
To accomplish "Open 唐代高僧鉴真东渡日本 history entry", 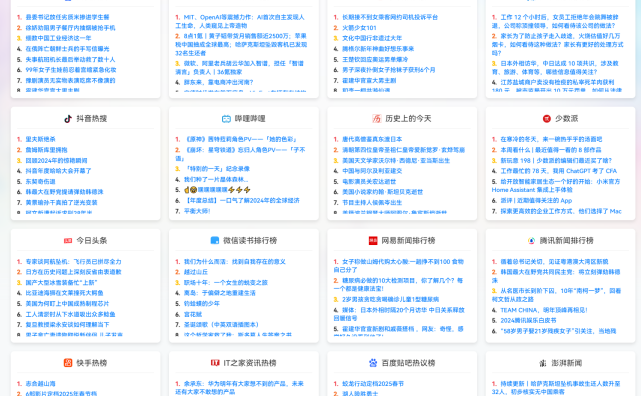I will click(x=372, y=139).
